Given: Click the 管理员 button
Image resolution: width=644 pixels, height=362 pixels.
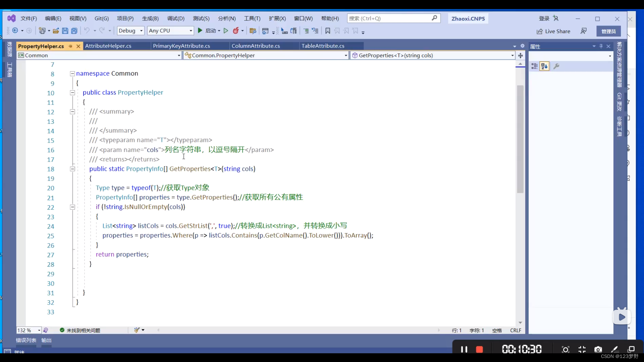Looking at the screenshot, I should pos(608,31).
